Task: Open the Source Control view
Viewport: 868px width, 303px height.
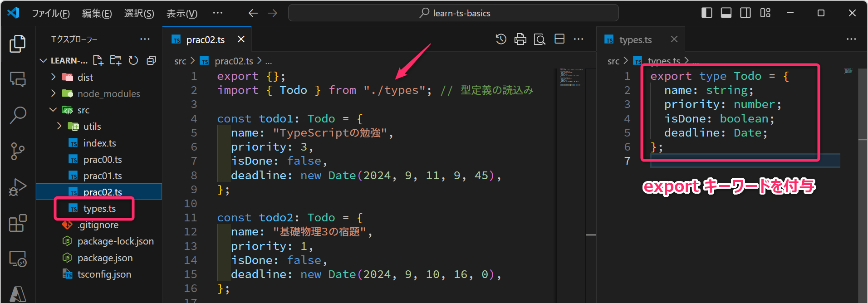Action: pyautogui.click(x=18, y=151)
